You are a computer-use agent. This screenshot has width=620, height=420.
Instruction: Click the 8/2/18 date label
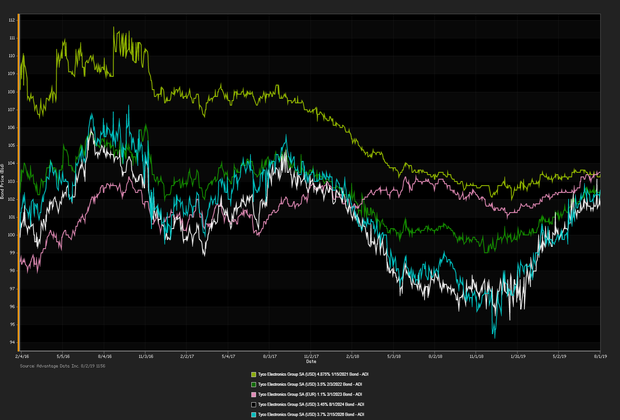[435, 356]
